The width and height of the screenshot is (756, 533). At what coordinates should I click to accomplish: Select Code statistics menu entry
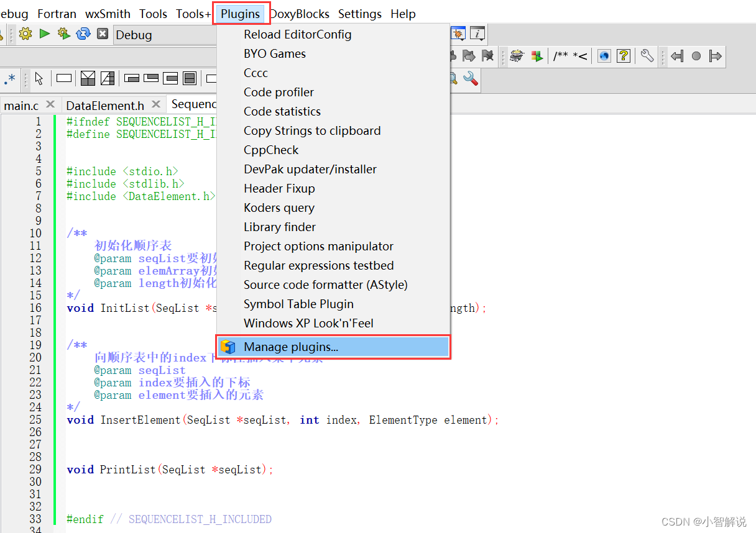[333, 112]
